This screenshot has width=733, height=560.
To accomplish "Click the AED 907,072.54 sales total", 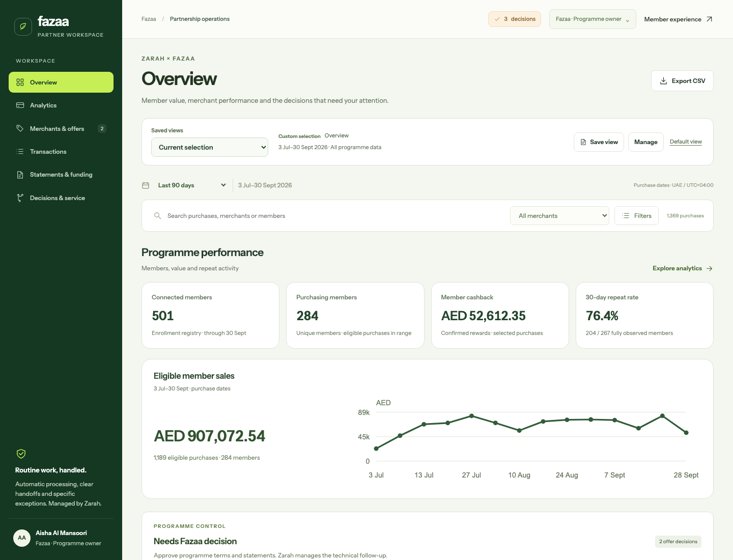I will [209, 436].
